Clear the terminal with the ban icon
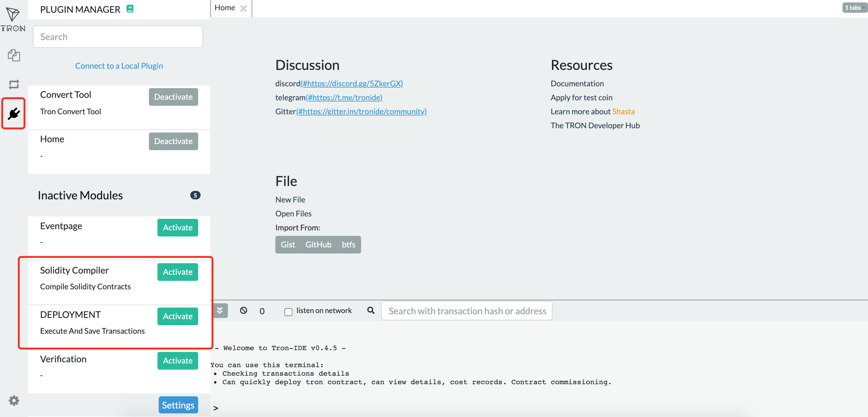The width and height of the screenshot is (868, 417). [243, 310]
